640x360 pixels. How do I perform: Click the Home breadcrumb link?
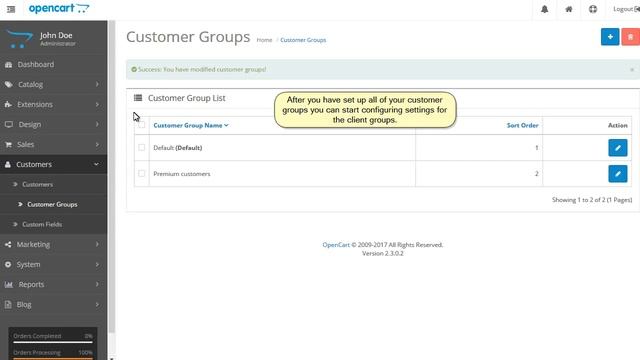click(x=264, y=40)
